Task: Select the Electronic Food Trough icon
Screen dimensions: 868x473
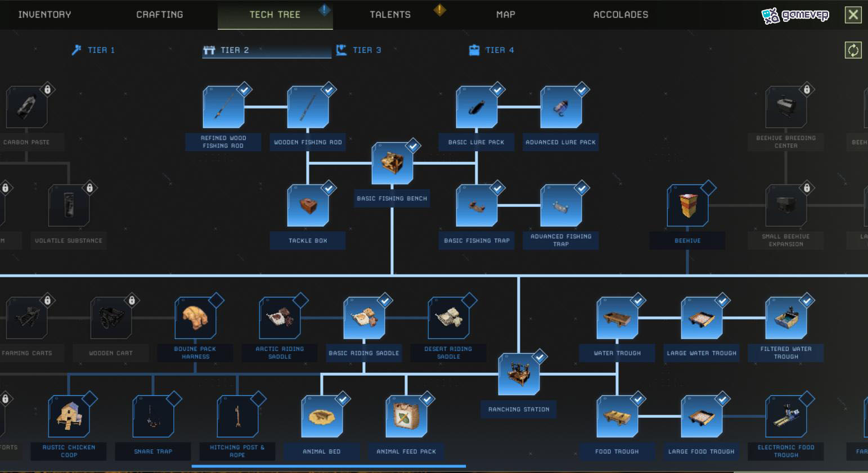Action: pos(786,416)
